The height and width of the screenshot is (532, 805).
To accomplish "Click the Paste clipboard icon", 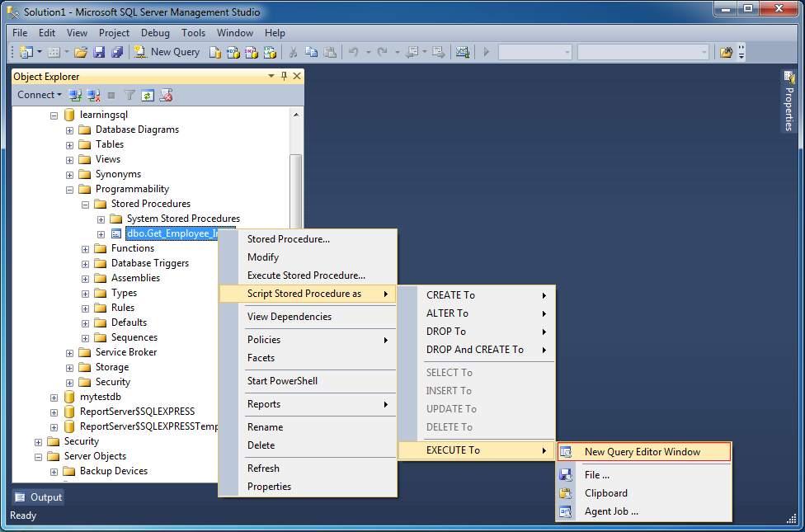I will (x=330, y=52).
